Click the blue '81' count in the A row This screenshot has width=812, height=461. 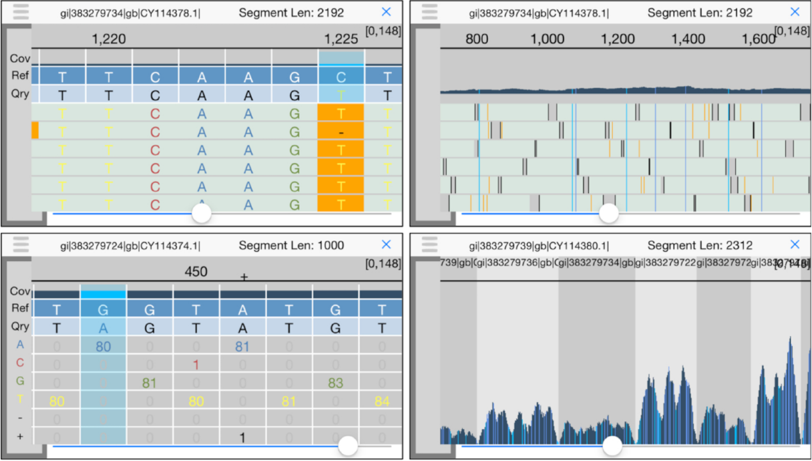pos(242,346)
